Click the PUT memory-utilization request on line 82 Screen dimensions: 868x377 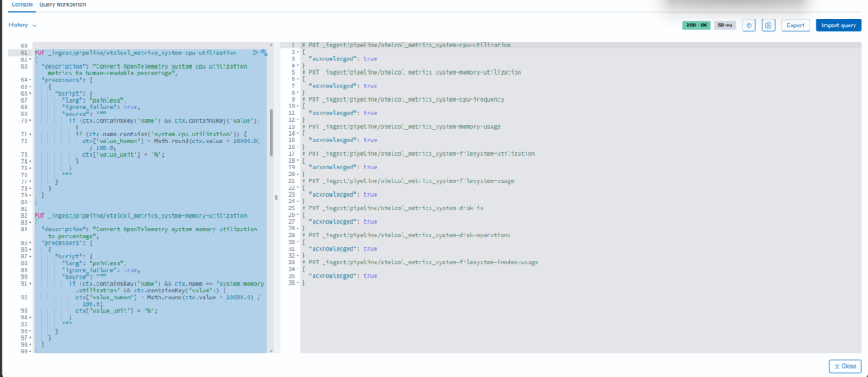[x=141, y=215]
